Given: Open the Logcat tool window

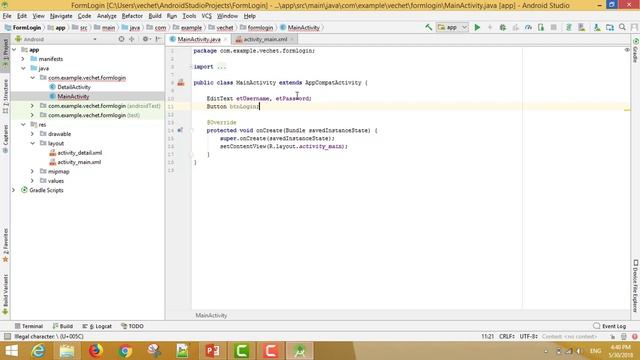Looking at the screenshot, I should coord(97,326).
